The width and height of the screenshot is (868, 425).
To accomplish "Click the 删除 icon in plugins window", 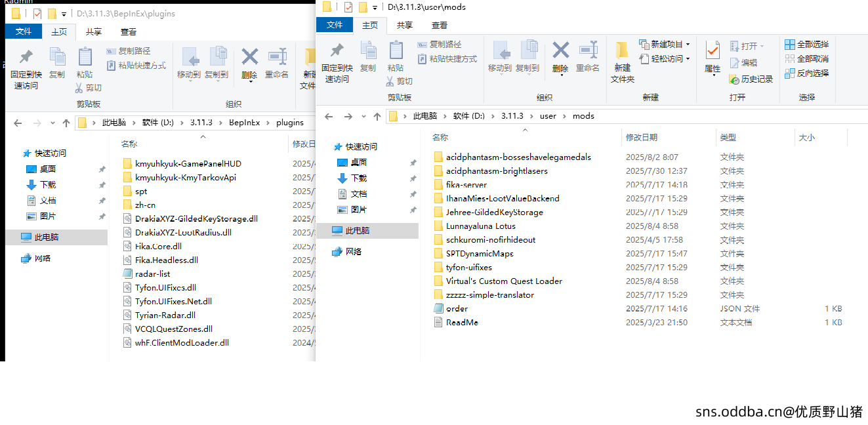I will pos(249,58).
